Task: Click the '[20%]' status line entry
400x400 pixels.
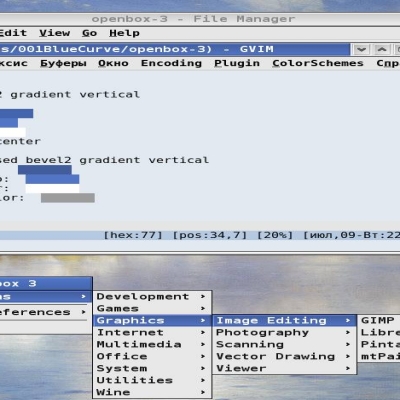Action: [275, 235]
